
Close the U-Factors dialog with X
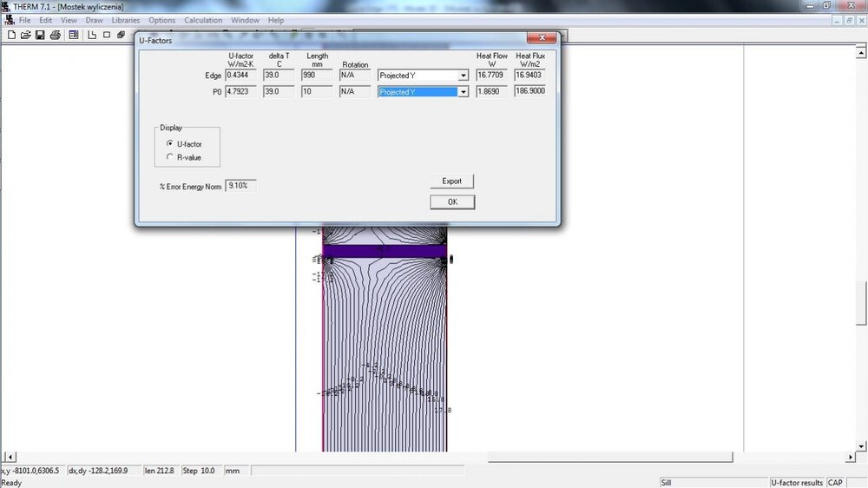coord(542,38)
